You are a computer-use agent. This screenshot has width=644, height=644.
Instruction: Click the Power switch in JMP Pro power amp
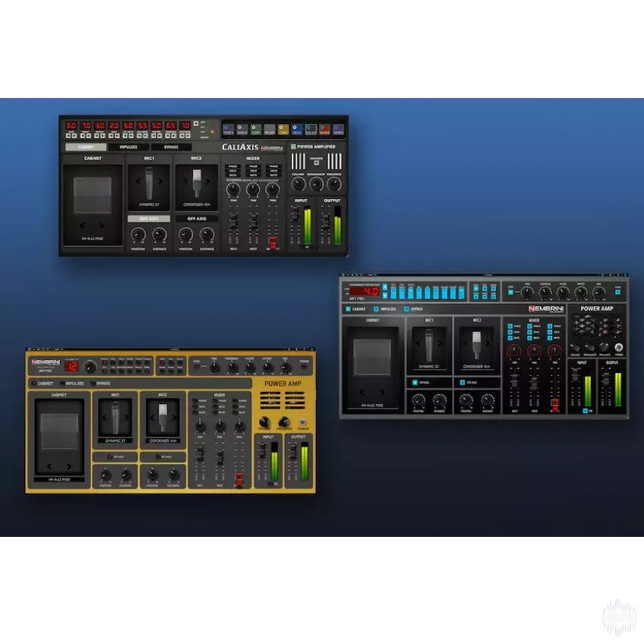(303, 422)
